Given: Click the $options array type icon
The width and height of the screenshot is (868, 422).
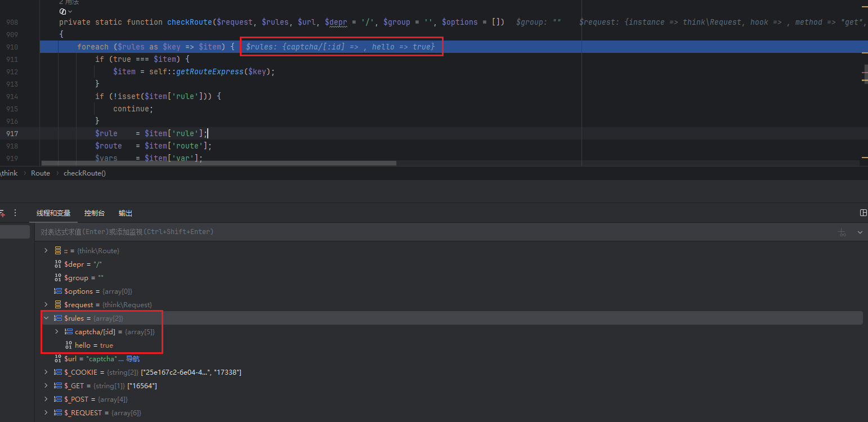Looking at the screenshot, I should (57, 291).
